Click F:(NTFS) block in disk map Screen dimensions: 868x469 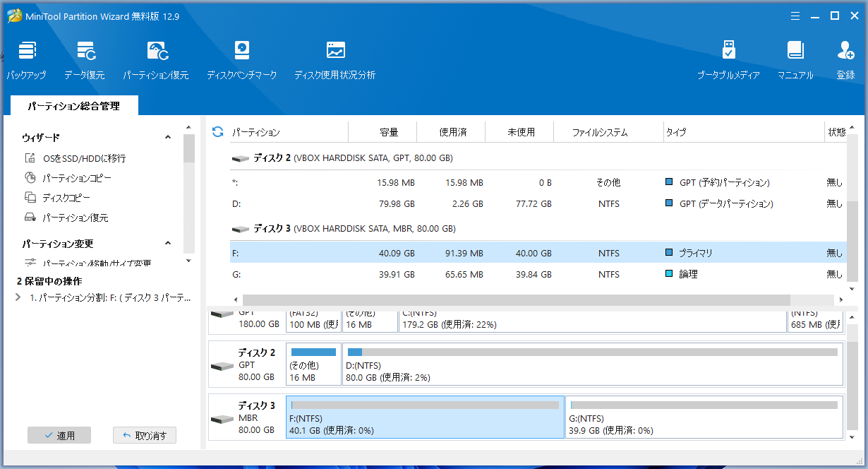tap(425, 417)
